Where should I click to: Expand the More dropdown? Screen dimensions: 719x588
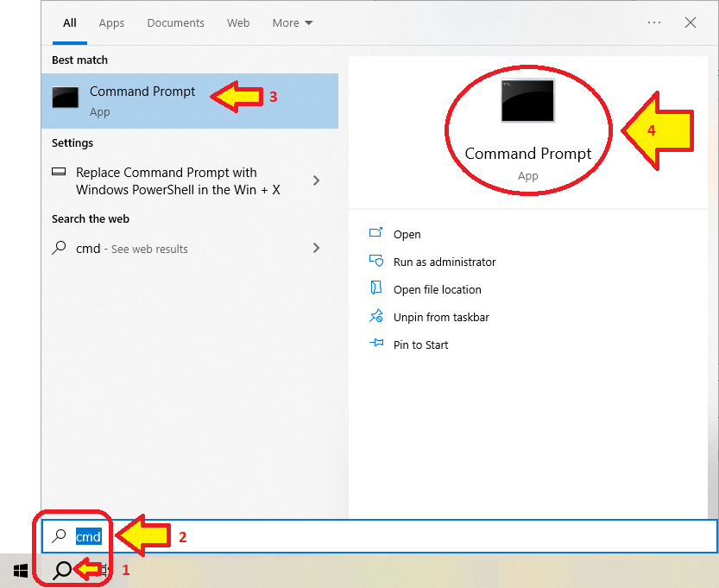(x=292, y=23)
